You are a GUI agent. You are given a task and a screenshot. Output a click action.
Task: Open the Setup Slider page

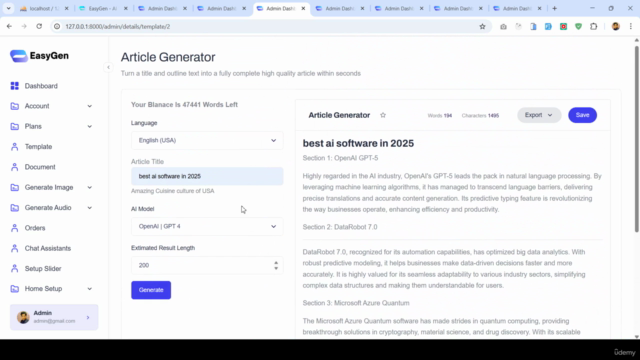tap(43, 269)
